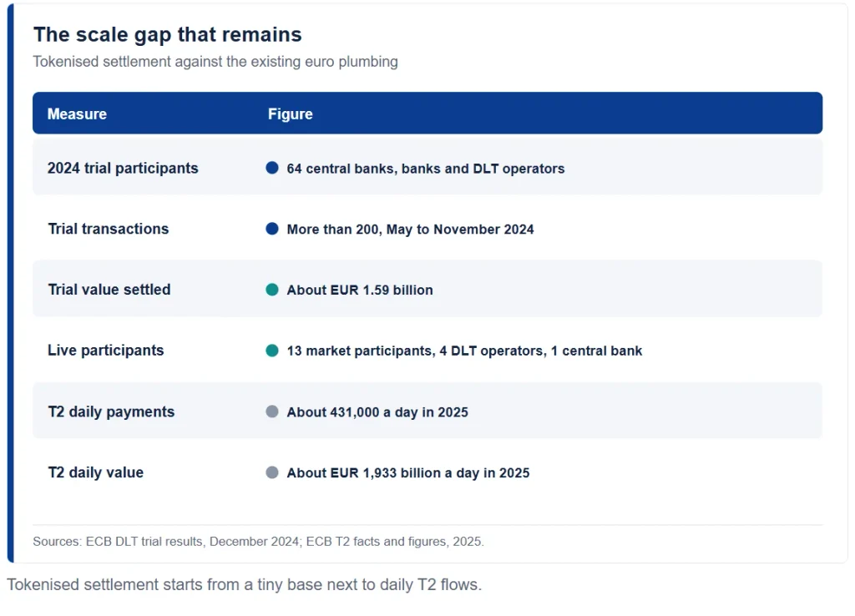Image resolution: width=855 pixels, height=616 pixels.
Task: Click the blue dot next to More than 200
Action: [271, 229]
